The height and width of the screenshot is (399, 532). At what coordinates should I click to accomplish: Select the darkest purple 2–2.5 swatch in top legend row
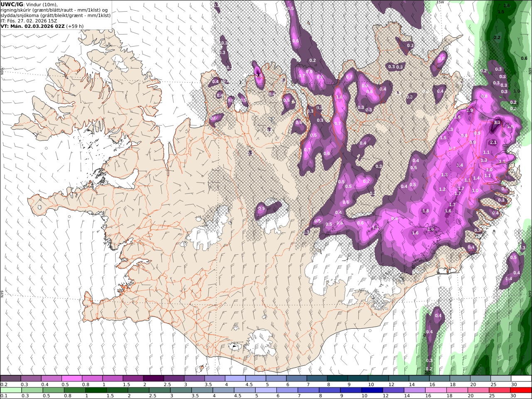click(153, 379)
